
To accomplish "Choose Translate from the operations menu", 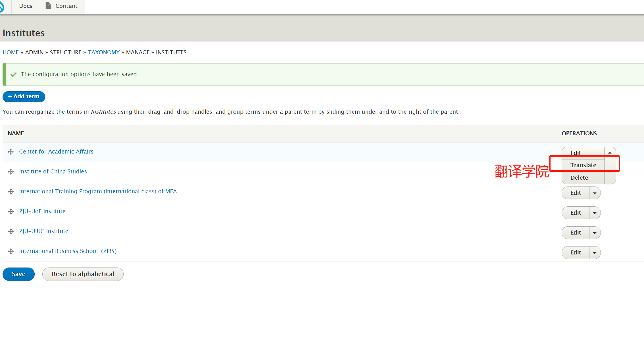I will (583, 165).
